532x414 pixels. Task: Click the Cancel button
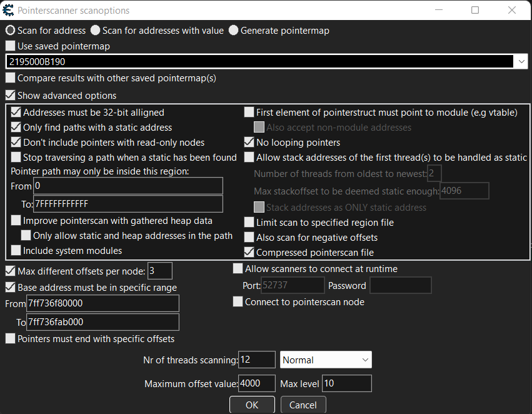pos(303,405)
